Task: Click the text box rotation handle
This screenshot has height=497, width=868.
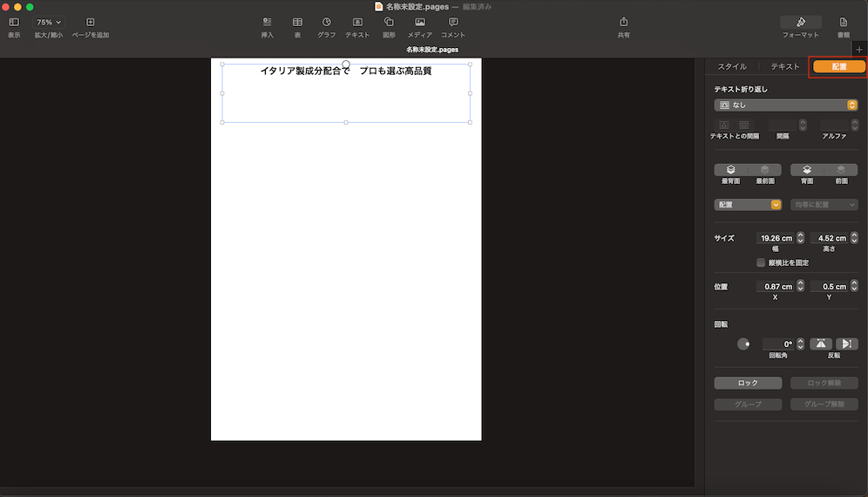Action: click(346, 65)
